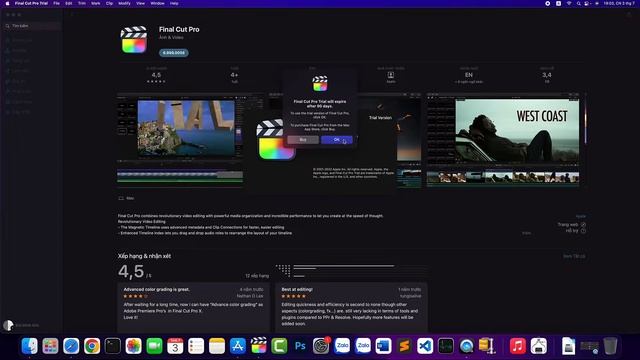Launch Safari from the Dock

(71, 346)
